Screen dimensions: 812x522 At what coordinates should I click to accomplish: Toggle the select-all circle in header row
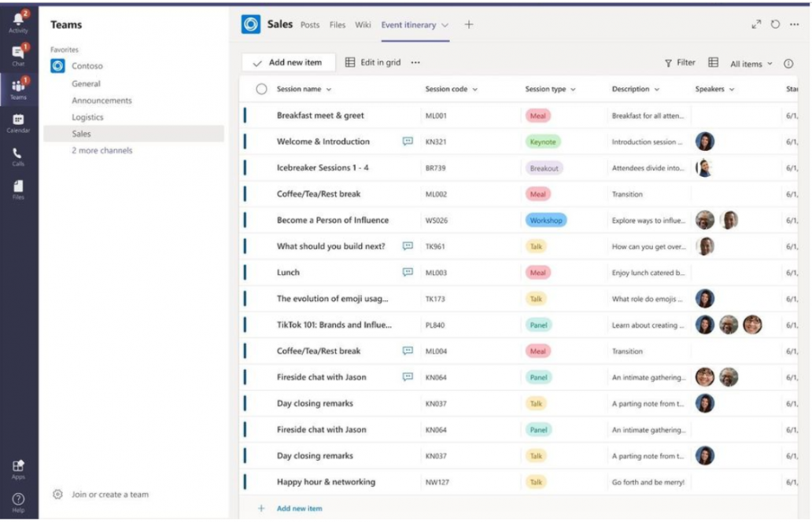click(261, 89)
